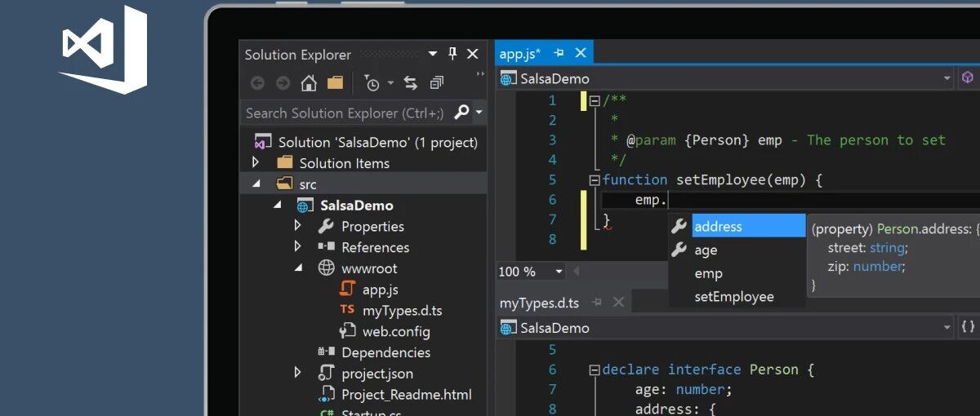Click the wrench icon next to Properties

click(325, 226)
